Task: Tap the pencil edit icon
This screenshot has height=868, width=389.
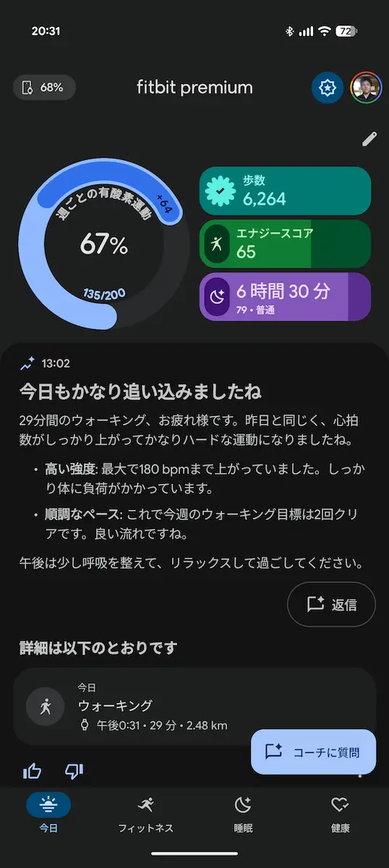Action: click(x=369, y=139)
